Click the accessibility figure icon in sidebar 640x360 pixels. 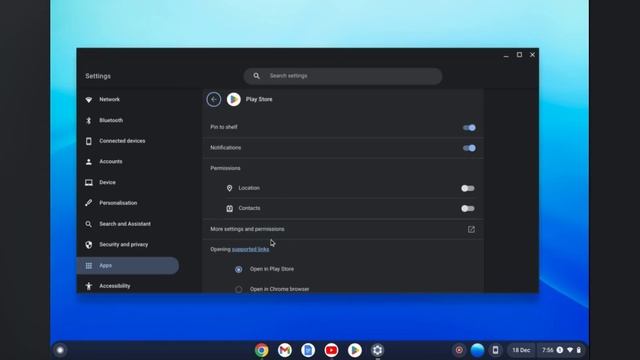[x=89, y=286]
